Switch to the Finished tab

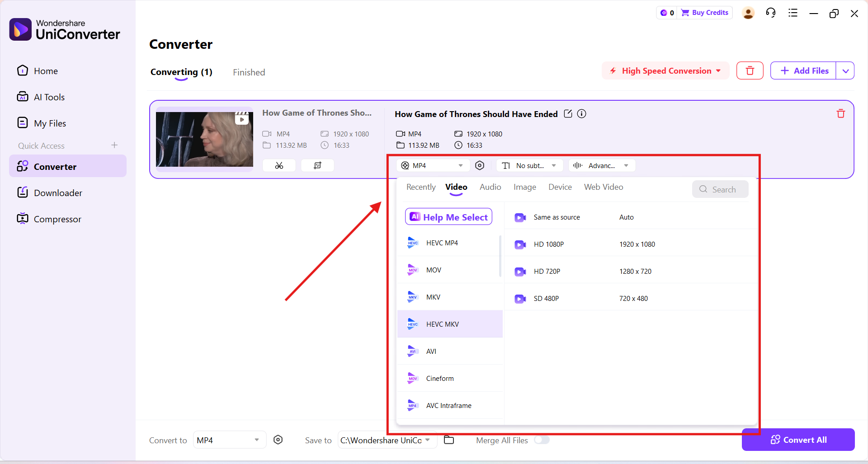pos(249,72)
